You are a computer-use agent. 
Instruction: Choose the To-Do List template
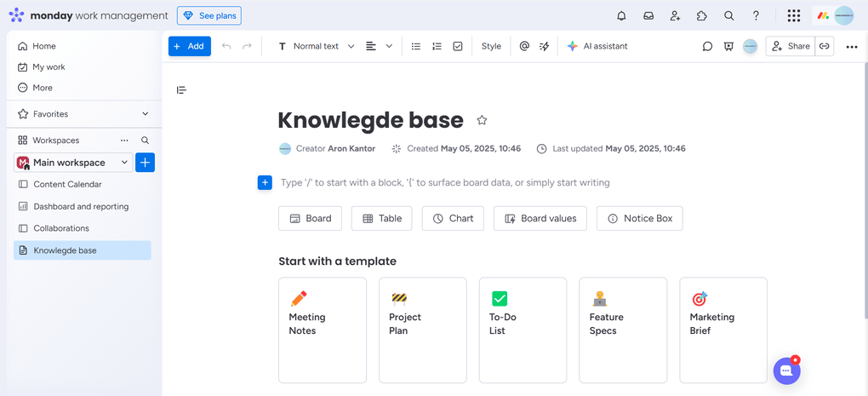coord(523,330)
